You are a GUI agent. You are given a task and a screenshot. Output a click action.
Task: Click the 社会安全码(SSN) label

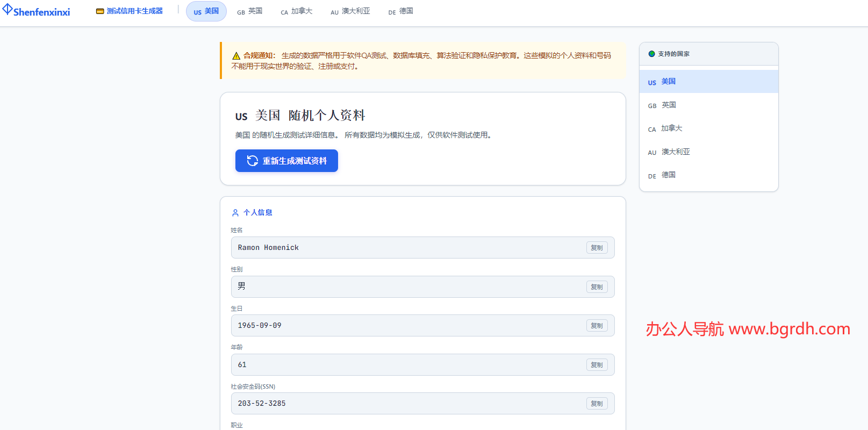pyautogui.click(x=253, y=386)
